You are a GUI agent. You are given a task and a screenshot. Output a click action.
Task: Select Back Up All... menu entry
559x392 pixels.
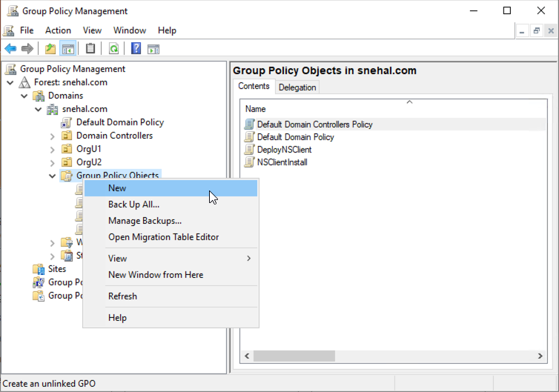coord(133,205)
